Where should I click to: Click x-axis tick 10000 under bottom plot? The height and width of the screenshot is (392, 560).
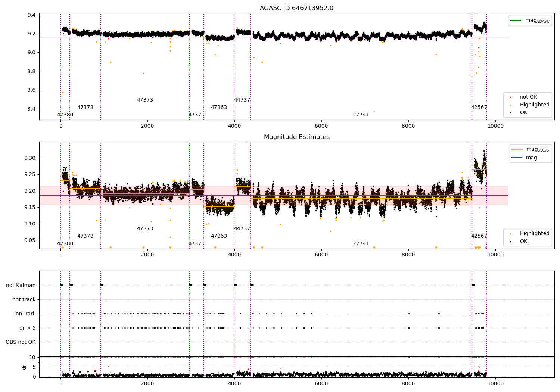click(x=495, y=383)
